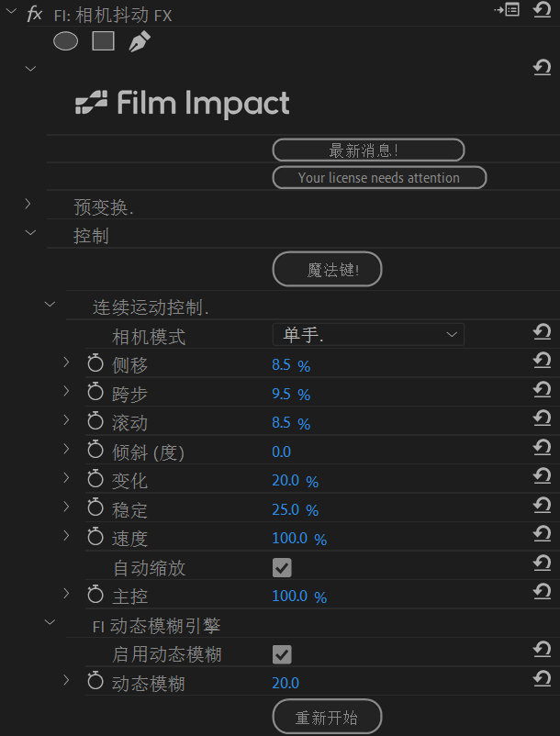This screenshot has width=560, height=736.
Task: Open the effect preset options icon
Action: (x=506, y=10)
